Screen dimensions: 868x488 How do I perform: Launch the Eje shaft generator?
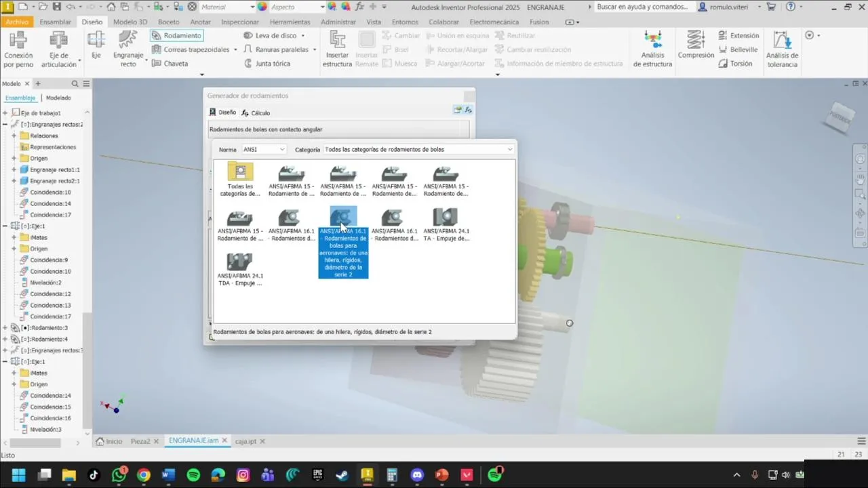(x=96, y=45)
